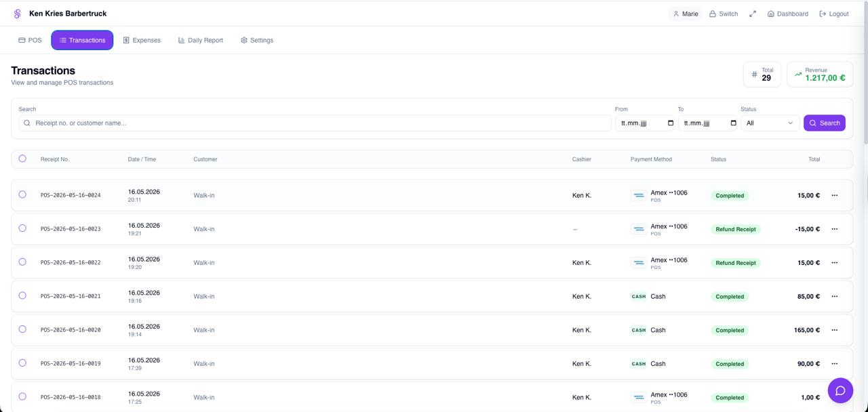Click the hash icon in Total counter
868x412 pixels.
[754, 75]
